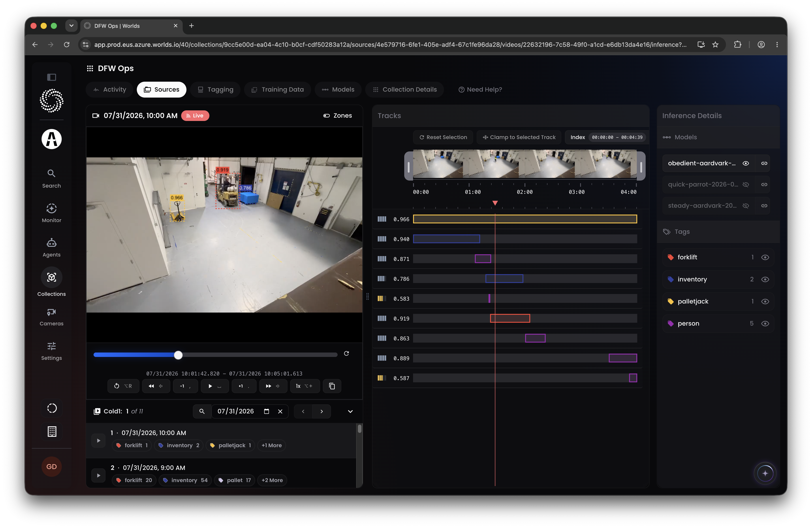Open the Agents section

click(x=51, y=247)
